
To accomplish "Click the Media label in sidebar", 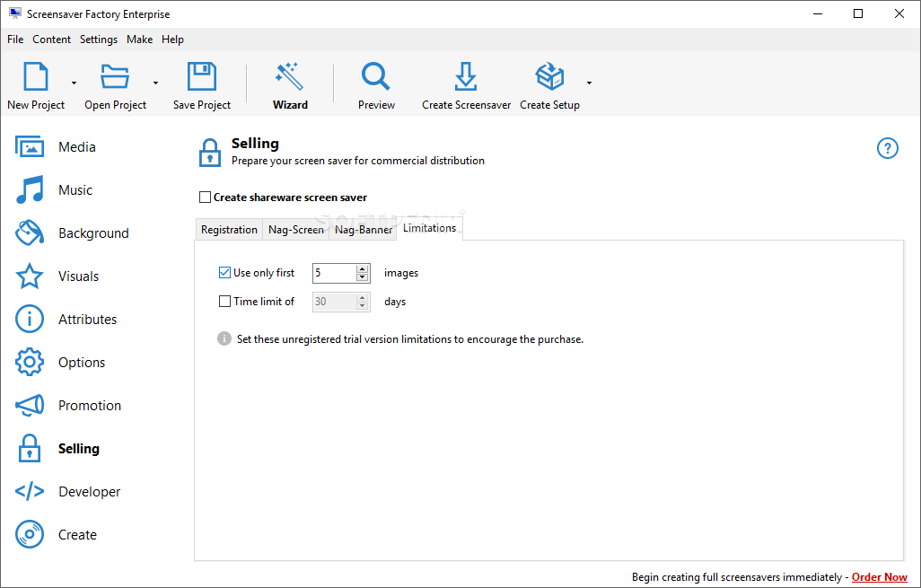I will [x=77, y=147].
